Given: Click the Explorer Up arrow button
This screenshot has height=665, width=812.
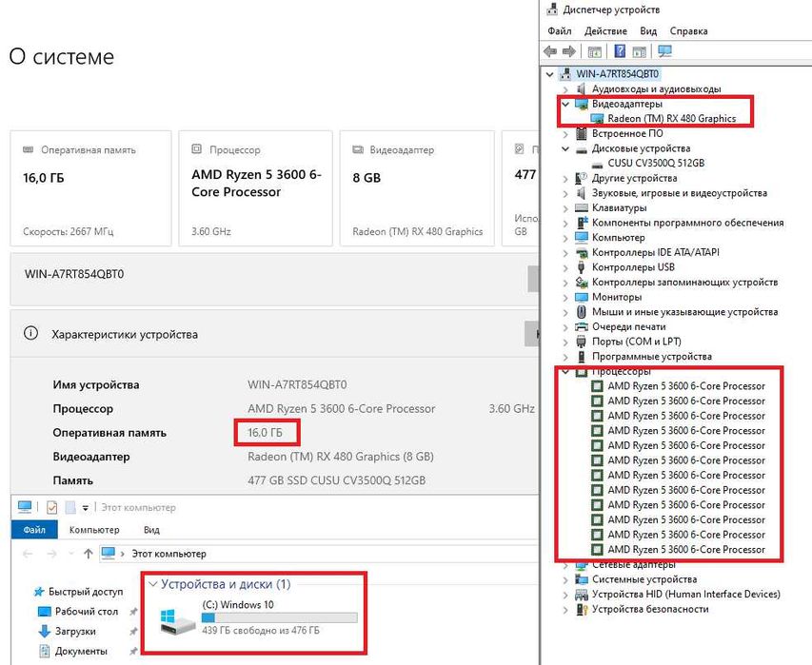Looking at the screenshot, I should pos(88,554).
